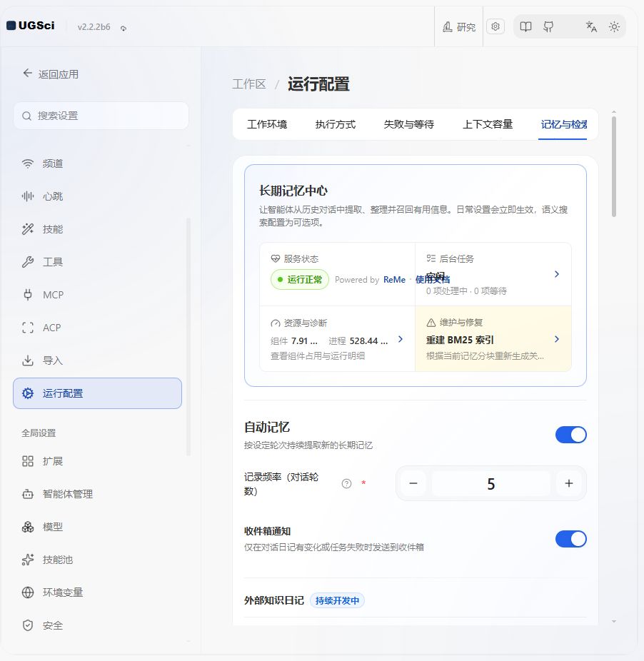Open the gear settings icon in header
Screen dimensions: 644x661
point(495,26)
